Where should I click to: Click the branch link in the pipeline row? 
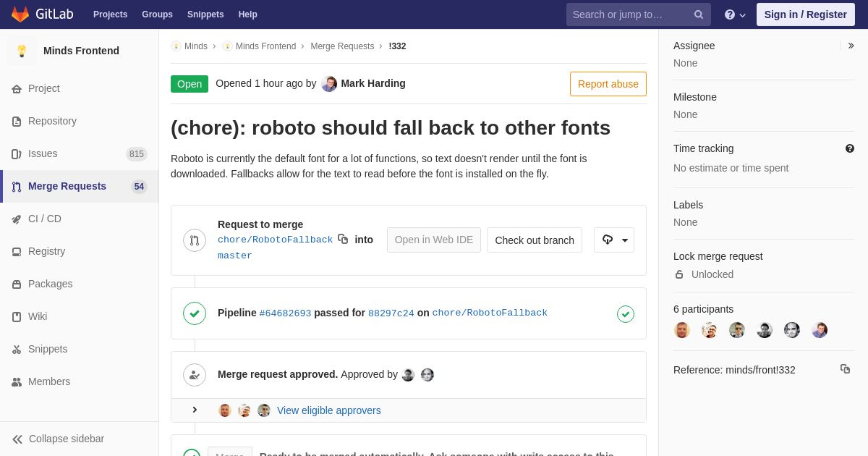coord(490,313)
